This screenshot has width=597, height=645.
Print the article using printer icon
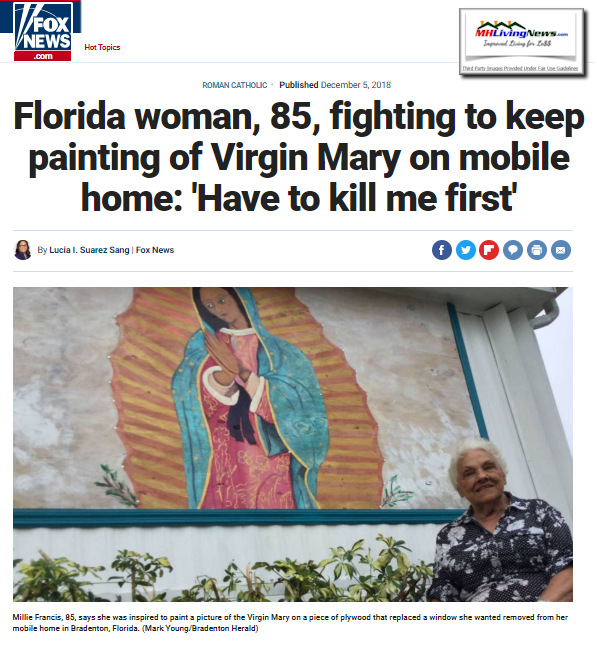pos(537,250)
